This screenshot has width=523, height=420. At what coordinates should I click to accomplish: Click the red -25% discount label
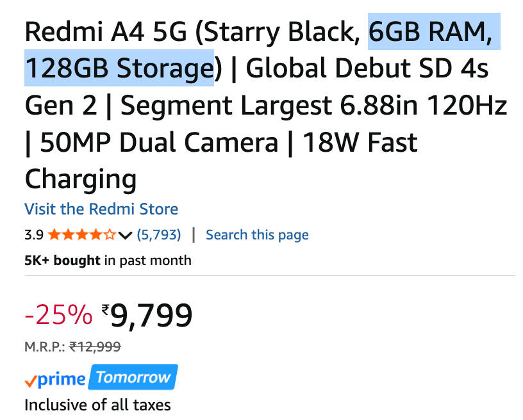pos(58,315)
